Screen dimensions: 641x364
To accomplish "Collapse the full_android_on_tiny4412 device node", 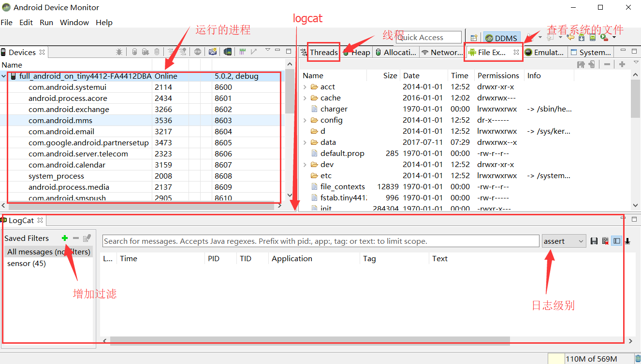I will (4, 76).
